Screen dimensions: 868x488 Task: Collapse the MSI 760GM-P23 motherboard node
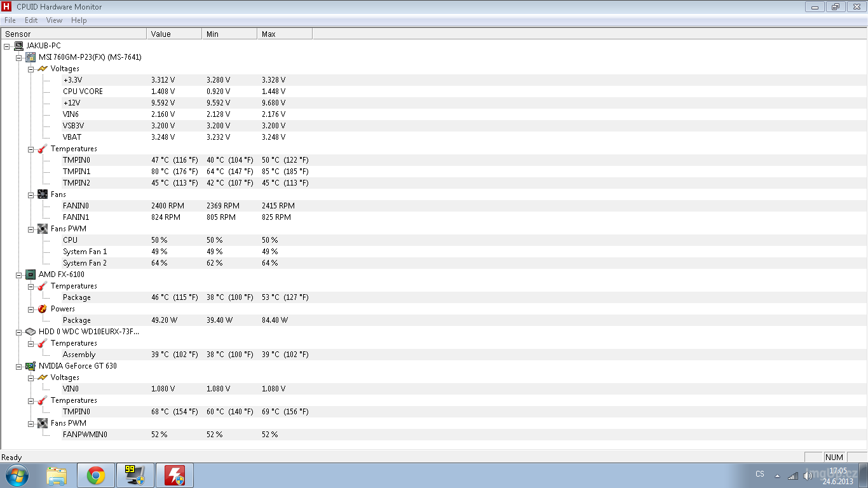18,57
